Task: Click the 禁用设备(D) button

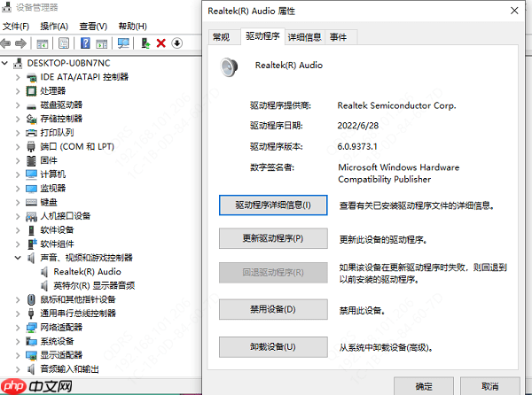Action: tap(273, 309)
